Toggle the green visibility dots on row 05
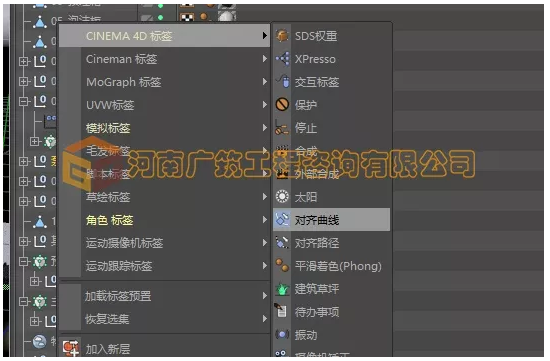The width and height of the screenshot is (550, 361). 161,17
